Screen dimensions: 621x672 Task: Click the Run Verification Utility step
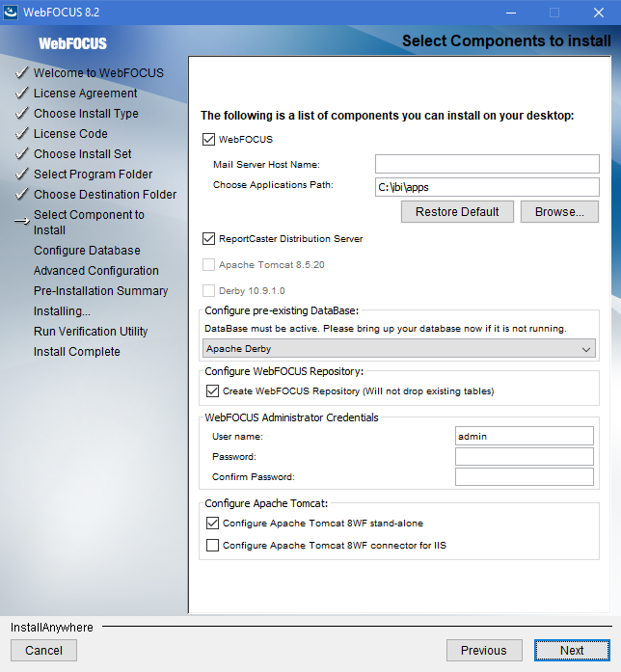(91, 332)
